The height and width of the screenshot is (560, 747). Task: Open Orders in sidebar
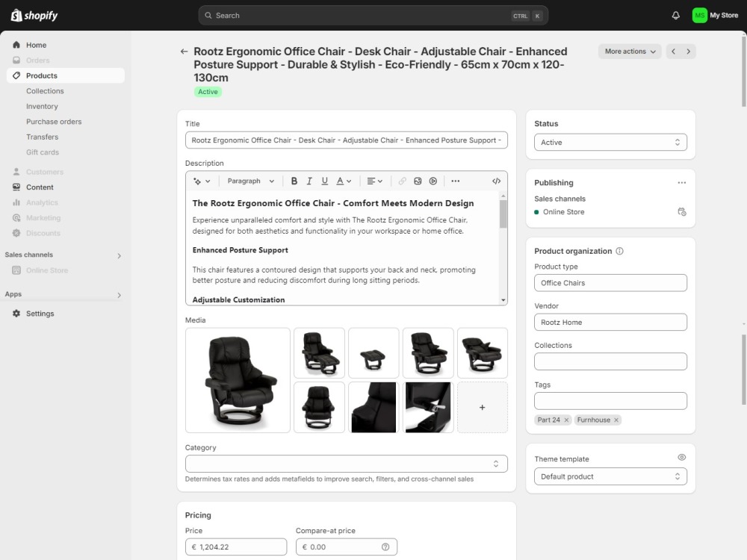click(66, 60)
